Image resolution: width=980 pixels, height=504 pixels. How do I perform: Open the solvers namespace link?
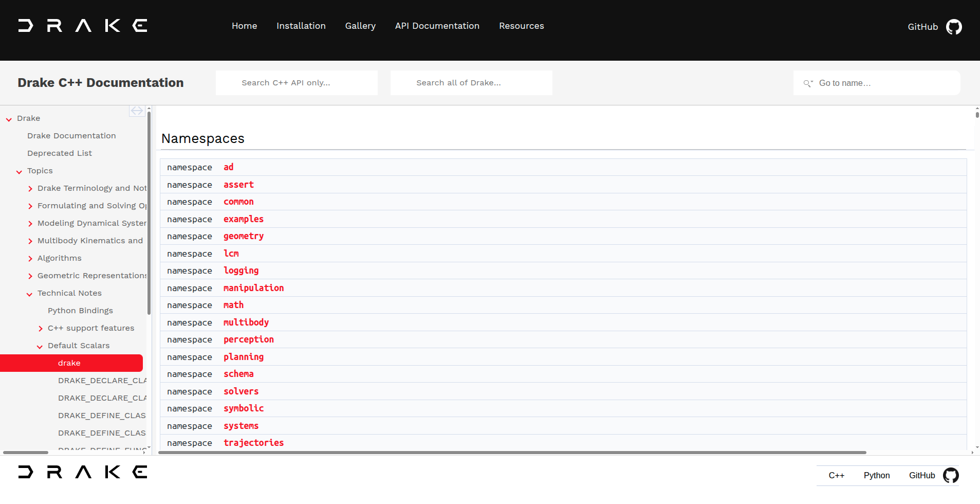coord(241,391)
